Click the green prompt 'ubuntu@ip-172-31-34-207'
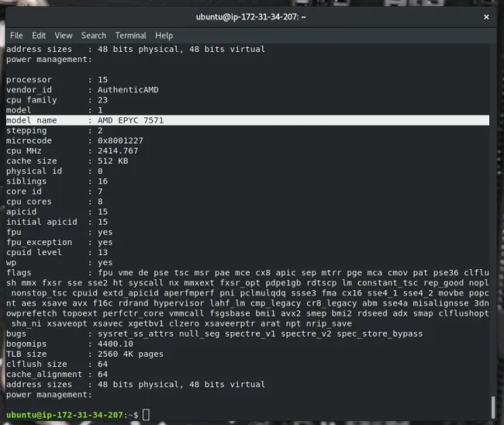This screenshot has width=504, height=425. point(64,415)
